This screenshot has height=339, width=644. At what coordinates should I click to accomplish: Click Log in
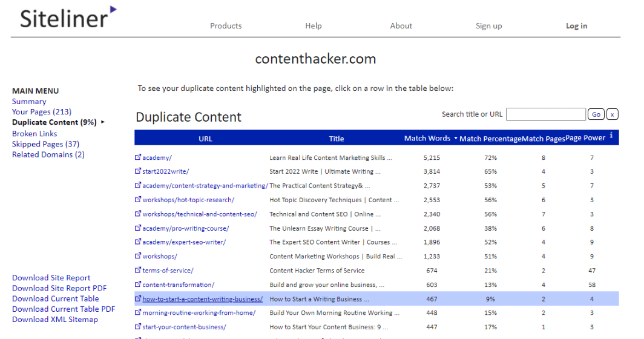coord(577,26)
